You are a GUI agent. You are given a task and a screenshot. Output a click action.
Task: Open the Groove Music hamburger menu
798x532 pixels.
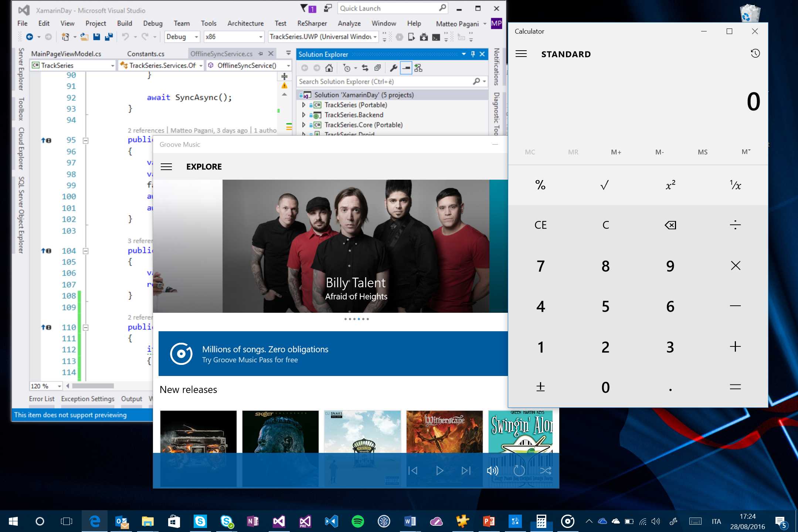point(166,167)
